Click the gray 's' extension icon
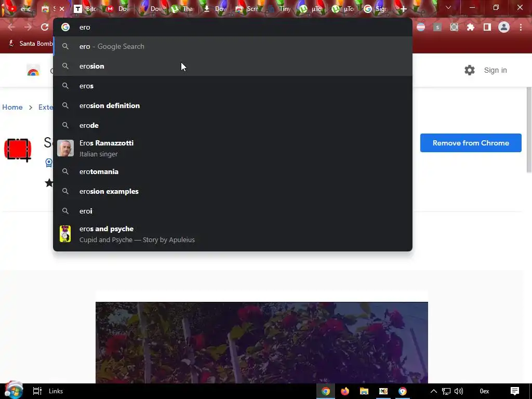The height and width of the screenshot is (399, 532). click(x=437, y=27)
